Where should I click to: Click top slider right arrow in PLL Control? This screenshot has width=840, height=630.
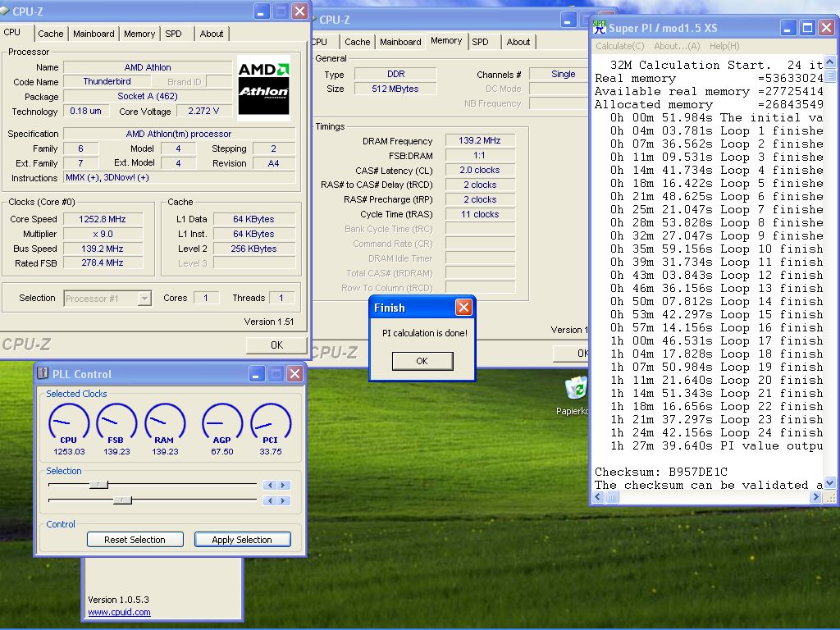pos(283,485)
